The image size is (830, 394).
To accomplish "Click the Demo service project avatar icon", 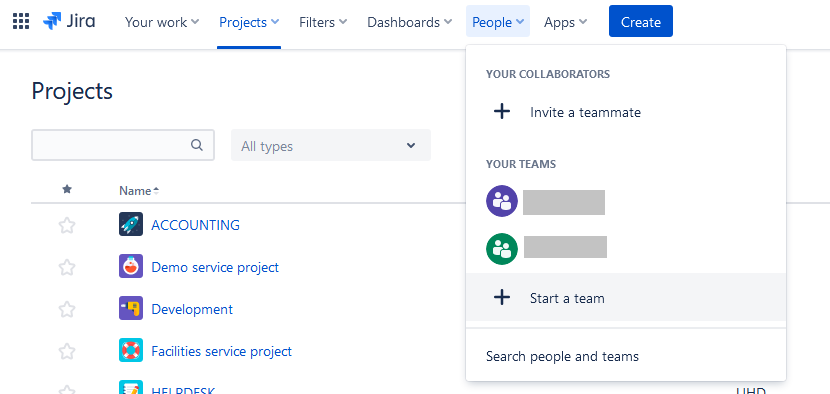I will [131, 266].
